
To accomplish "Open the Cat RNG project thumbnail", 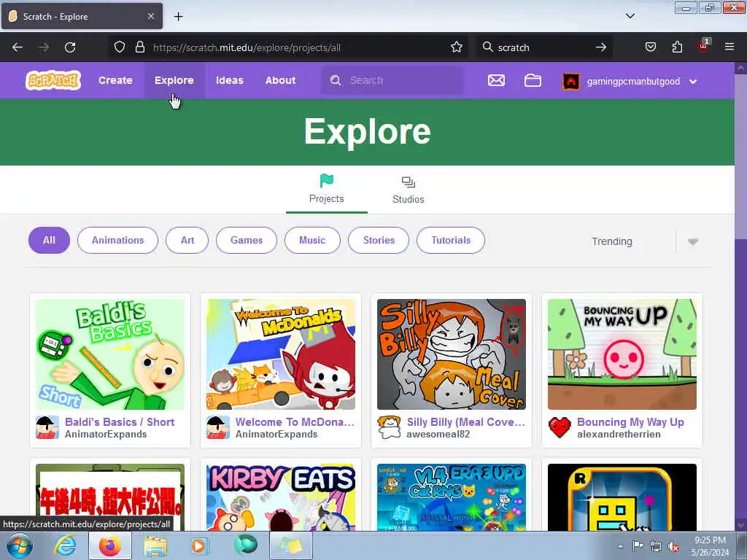I will (x=451, y=497).
